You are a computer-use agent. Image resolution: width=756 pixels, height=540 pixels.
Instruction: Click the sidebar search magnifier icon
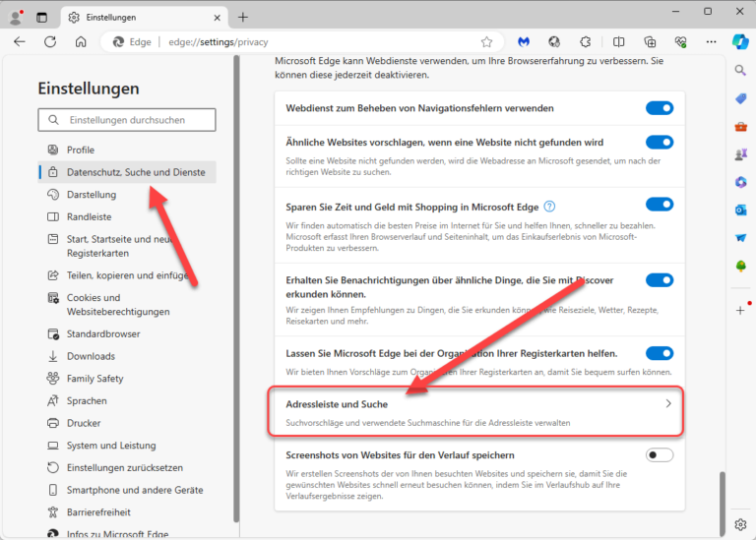(740, 71)
